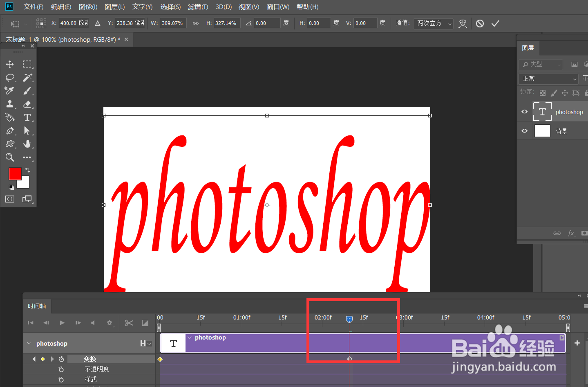Open the 滤镜(T) menu
Image resolution: width=588 pixels, height=387 pixels.
tap(198, 7)
